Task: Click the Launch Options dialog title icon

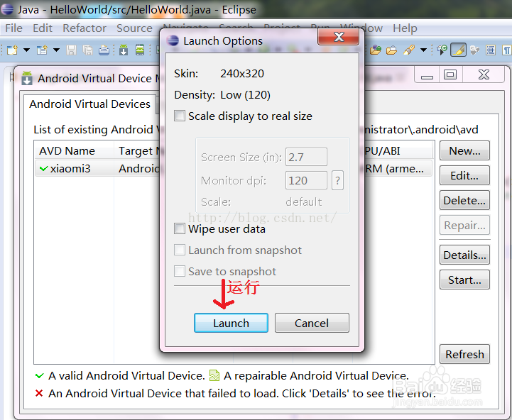Action: pos(173,40)
